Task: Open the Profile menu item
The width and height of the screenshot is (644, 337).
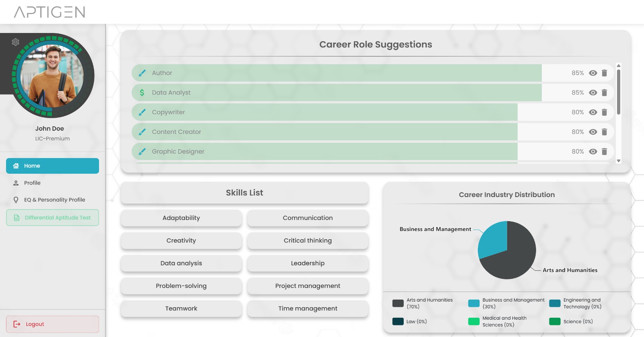Action: point(32,183)
